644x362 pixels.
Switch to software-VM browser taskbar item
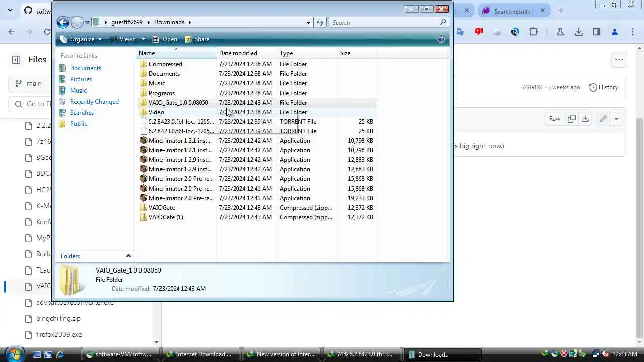point(122,354)
